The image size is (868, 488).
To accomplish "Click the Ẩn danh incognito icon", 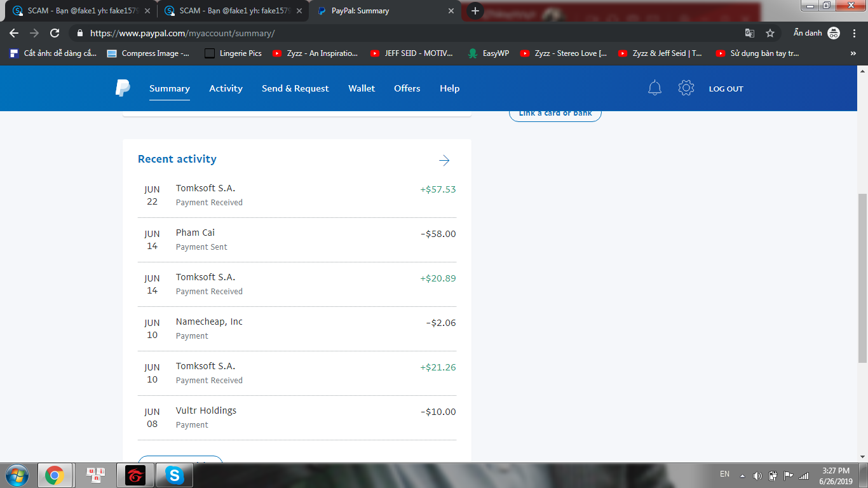I will (x=834, y=33).
